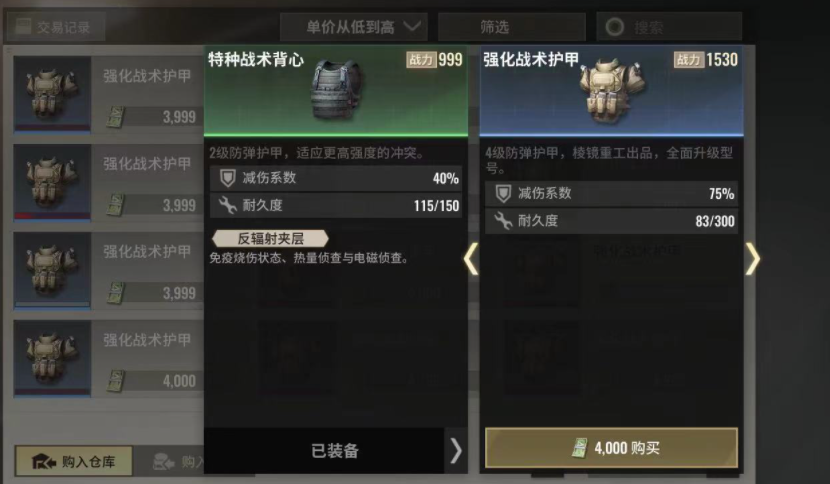Click the right arrow to next item

click(753, 259)
